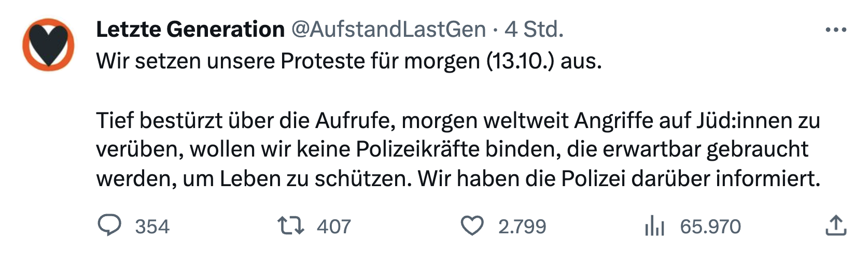Open the three-dot more options menu
The width and height of the screenshot is (868, 253).
(x=835, y=30)
